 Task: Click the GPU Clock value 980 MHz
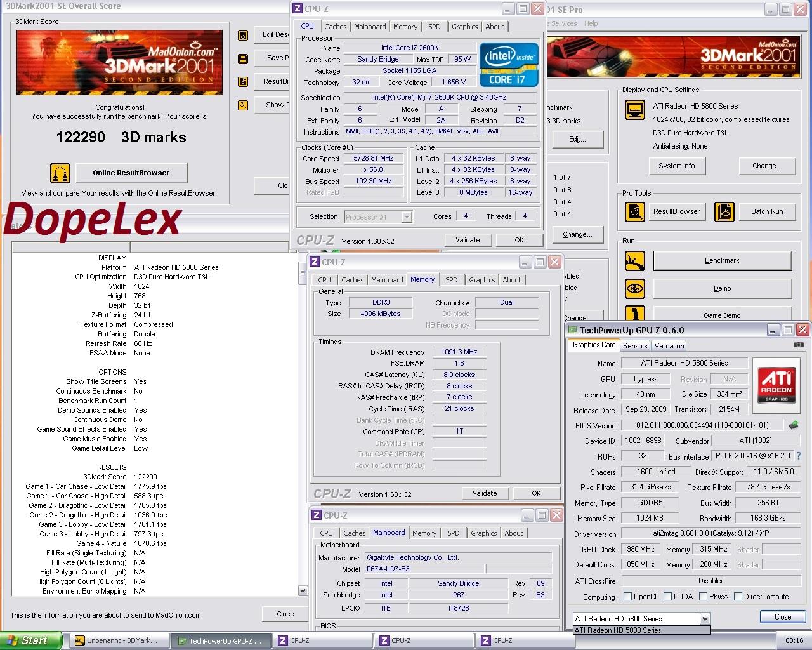click(x=641, y=549)
